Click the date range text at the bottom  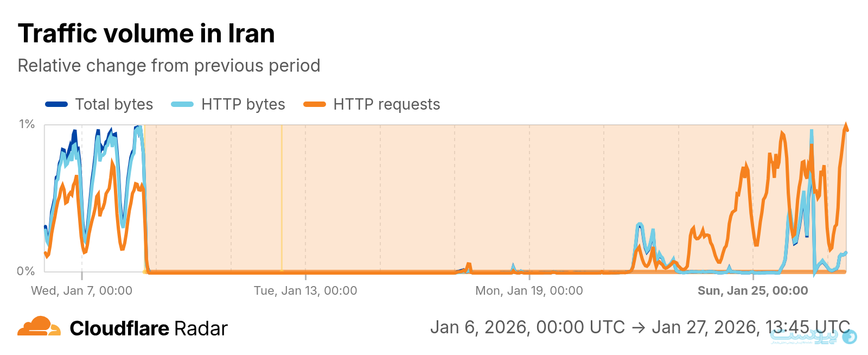click(x=640, y=327)
